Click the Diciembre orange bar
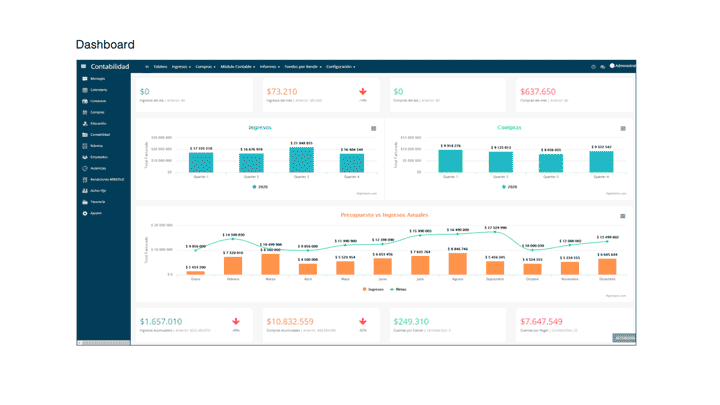Screen dimensions: 720x405 tap(607, 267)
